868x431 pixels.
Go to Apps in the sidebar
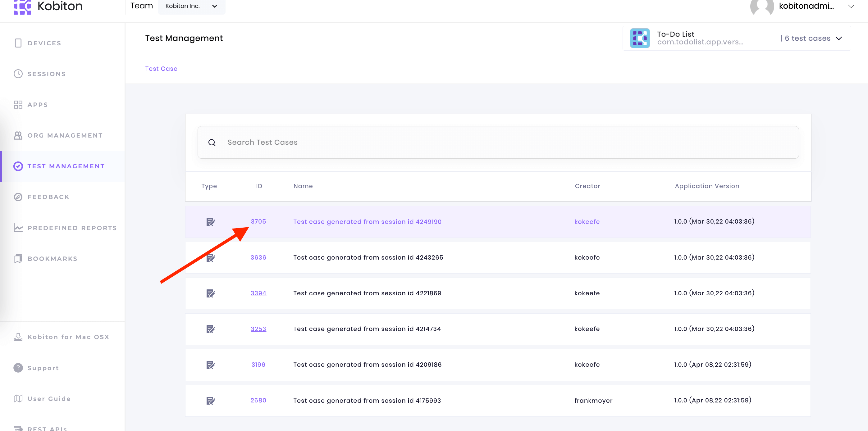tap(38, 105)
